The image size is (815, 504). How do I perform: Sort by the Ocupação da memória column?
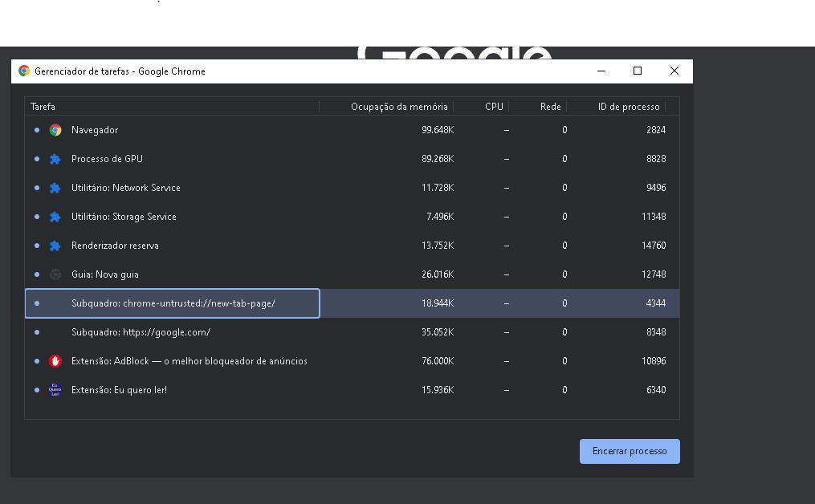[x=386, y=107]
